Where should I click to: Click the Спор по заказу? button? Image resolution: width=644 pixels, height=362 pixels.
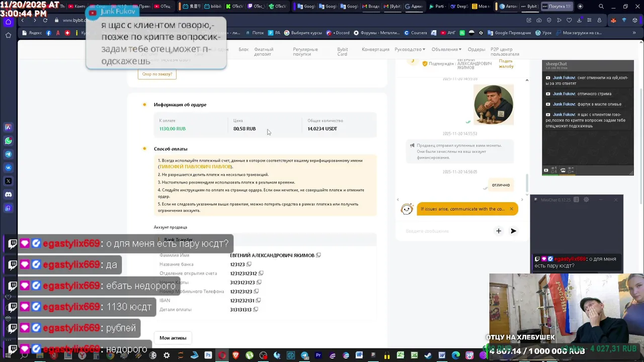[157, 74]
